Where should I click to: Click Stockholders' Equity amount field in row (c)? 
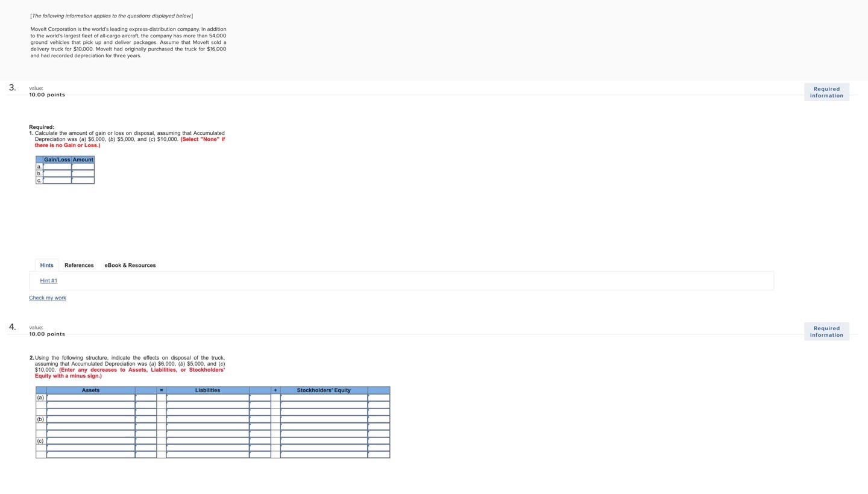tap(378, 441)
